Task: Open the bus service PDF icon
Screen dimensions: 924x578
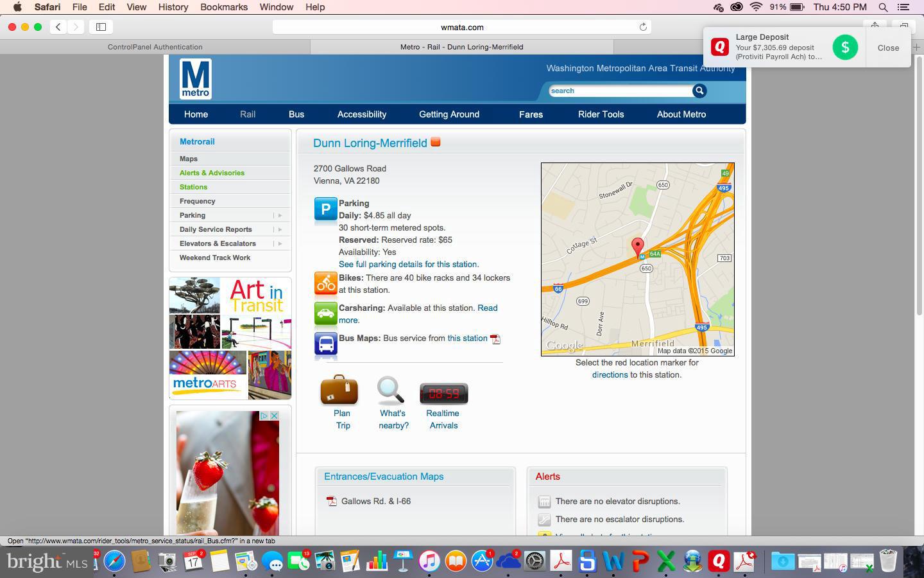Action: click(x=495, y=338)
